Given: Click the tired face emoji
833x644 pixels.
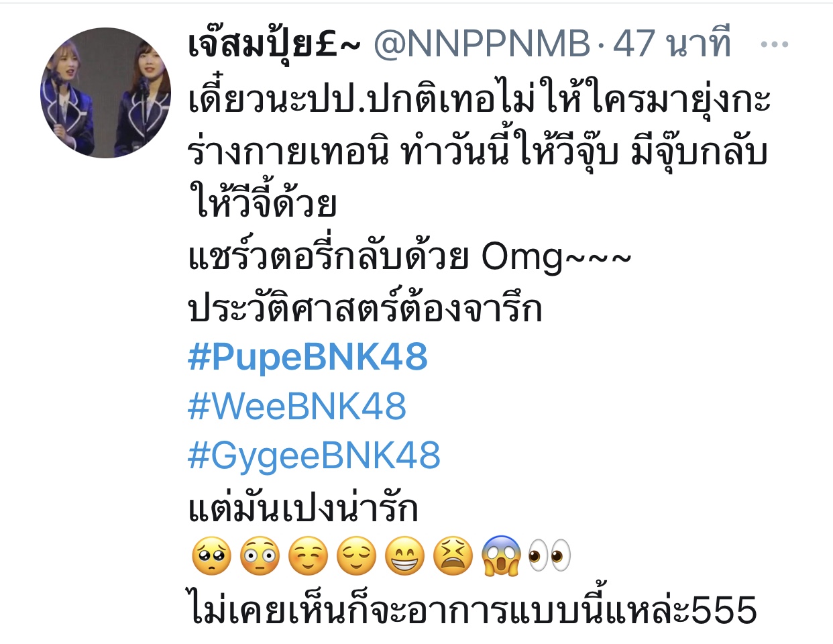Looking at the screenshot, I should 453,557.
